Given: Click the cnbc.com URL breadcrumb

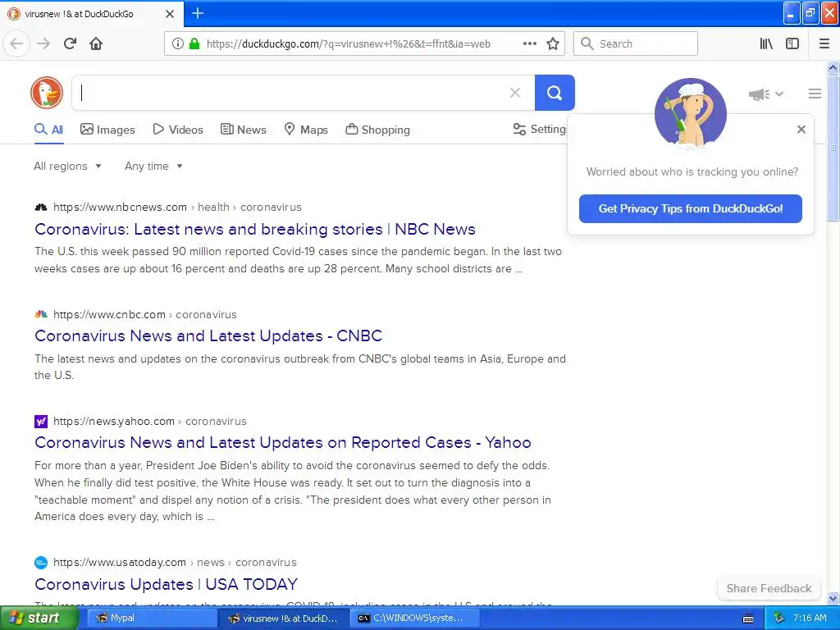Looking at the screenshot, I should [x=109, y=314].
